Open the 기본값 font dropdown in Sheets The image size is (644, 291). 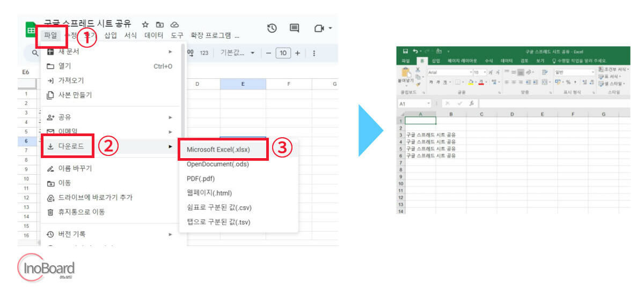click(x=238, y=53)
